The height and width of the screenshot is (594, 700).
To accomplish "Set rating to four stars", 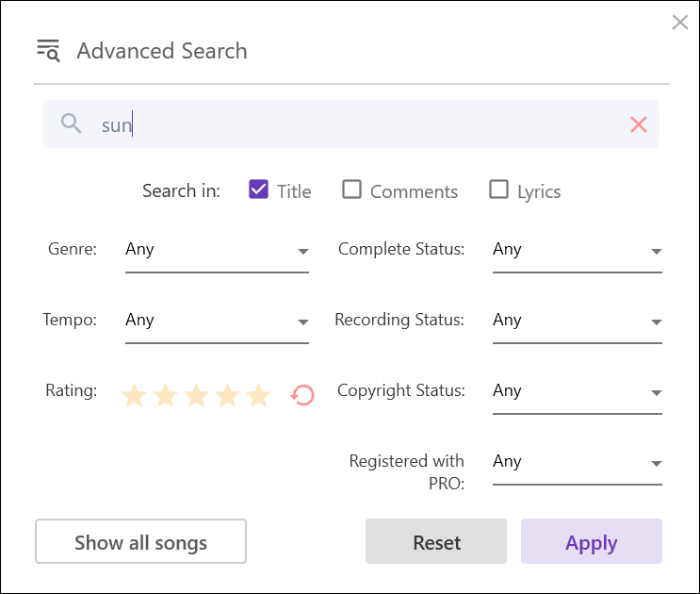I will point(227,395).
